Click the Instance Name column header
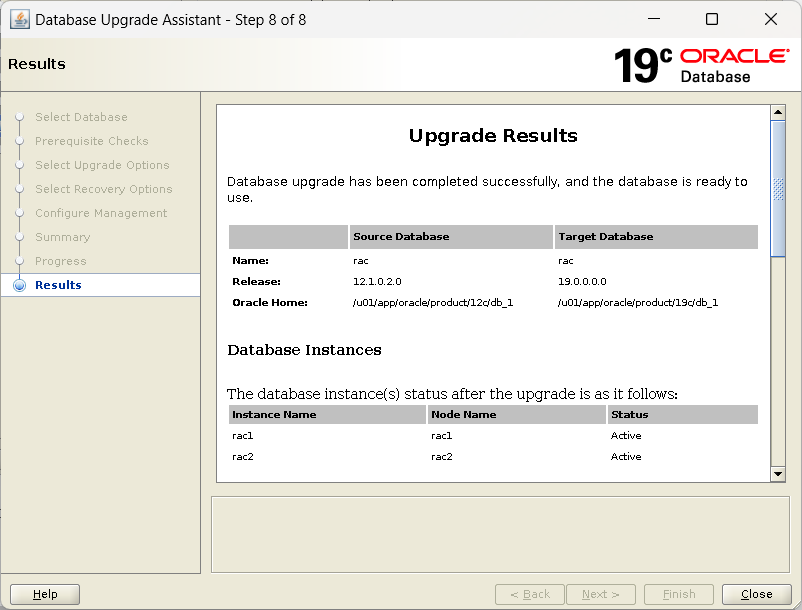This screenshot has width=802, height=610. (327, 415)
